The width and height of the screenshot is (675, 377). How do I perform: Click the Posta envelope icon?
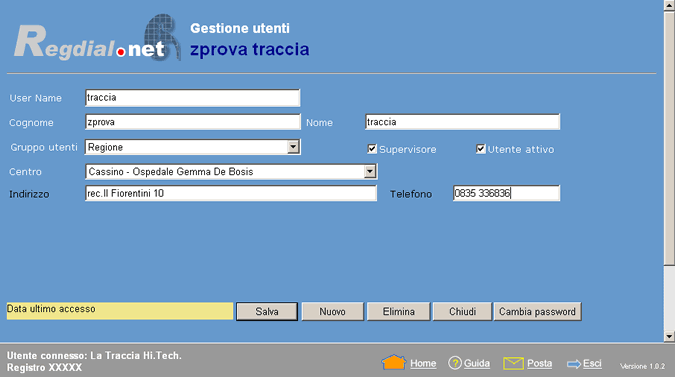click(x=513, y=363)
